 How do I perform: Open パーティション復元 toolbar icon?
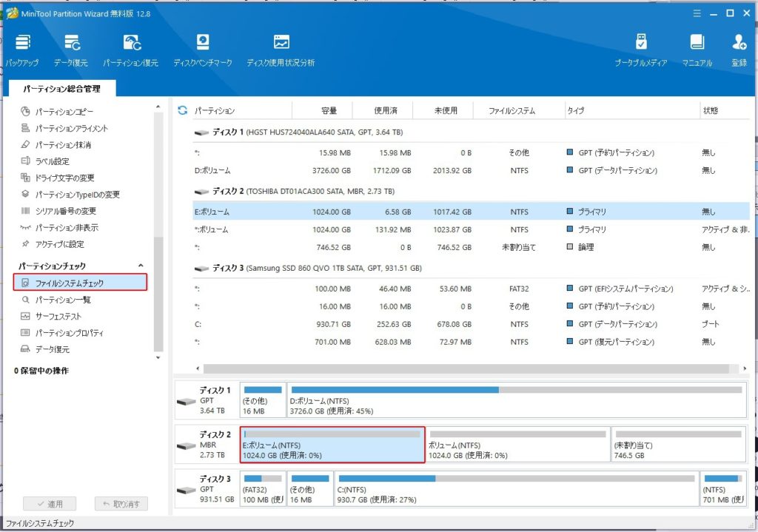click(131, 50)
